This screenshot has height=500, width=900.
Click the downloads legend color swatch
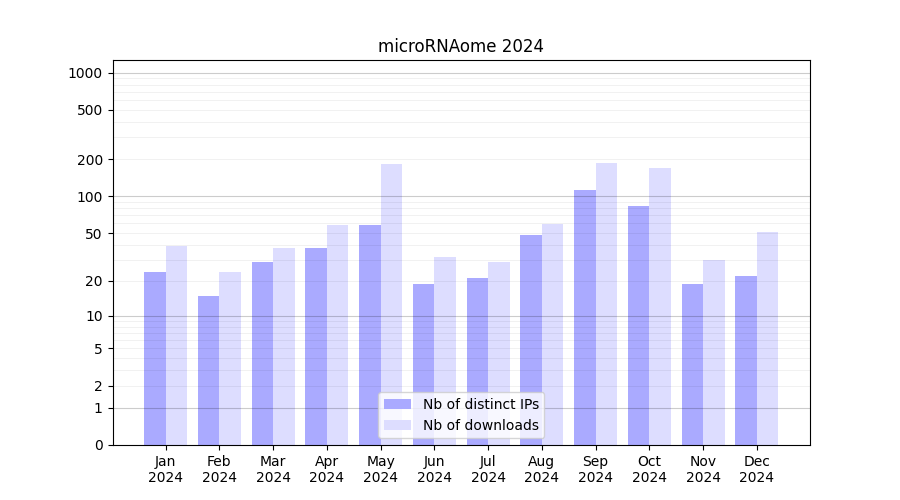(x=397, y=425)
